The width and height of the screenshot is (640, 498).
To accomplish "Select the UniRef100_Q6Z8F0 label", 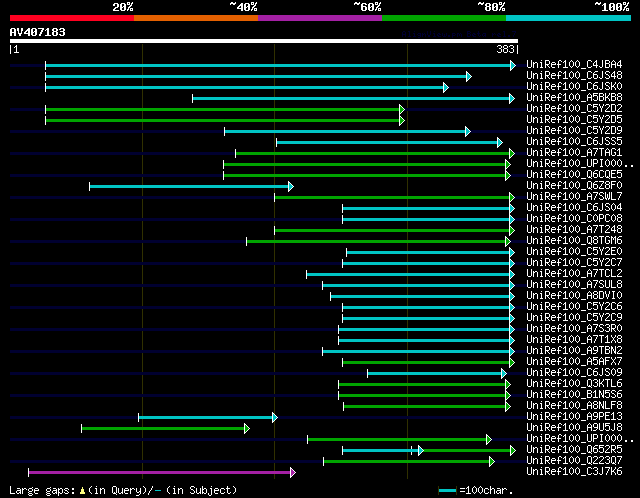I will (x=574, y=186).
